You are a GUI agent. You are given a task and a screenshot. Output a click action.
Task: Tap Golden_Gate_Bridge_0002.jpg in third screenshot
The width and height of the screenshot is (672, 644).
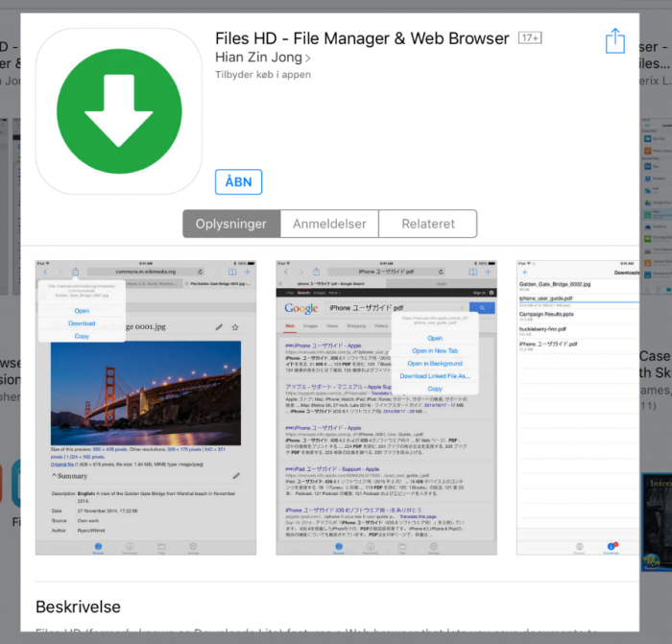[x=555, y=284]
